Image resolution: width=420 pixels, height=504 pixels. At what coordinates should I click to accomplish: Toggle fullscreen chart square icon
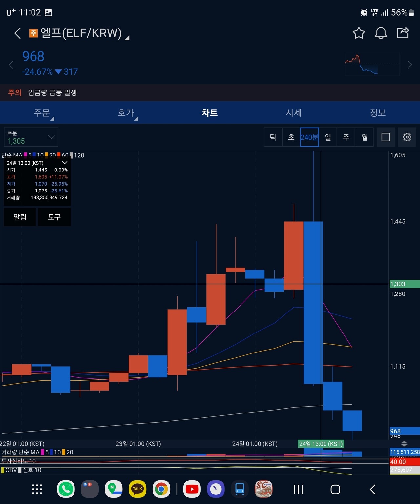pos(386,137)
